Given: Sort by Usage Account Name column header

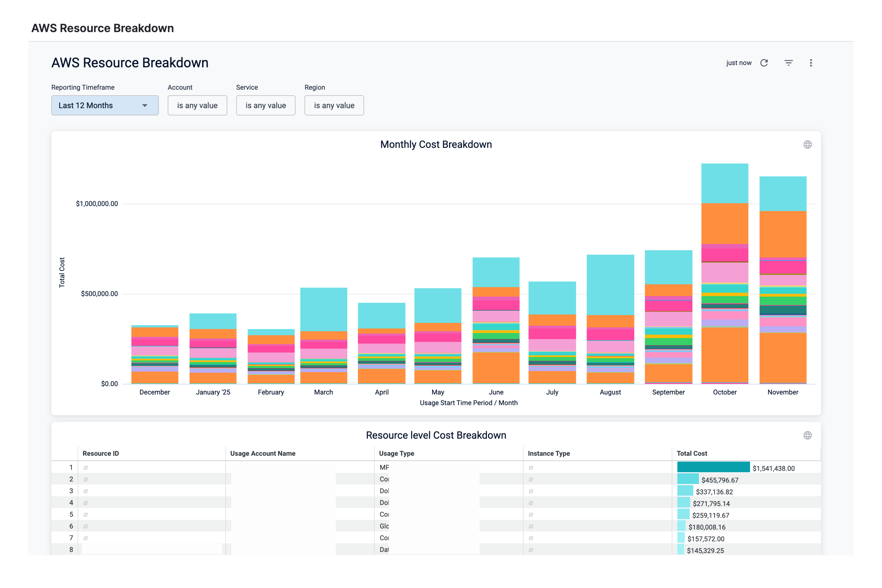Looking at the screenshot, I should (263, 453).
